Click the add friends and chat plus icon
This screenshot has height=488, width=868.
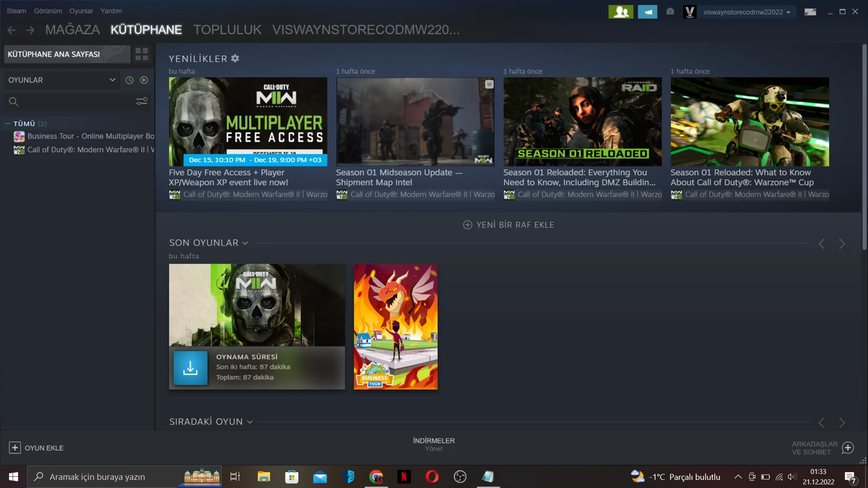click(x=848, y=448)
